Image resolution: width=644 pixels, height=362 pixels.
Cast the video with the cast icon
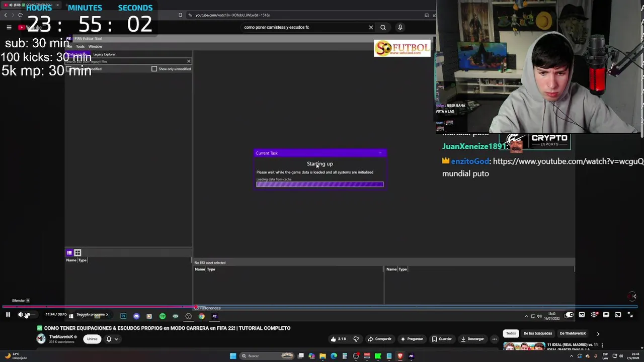[618, 315]
